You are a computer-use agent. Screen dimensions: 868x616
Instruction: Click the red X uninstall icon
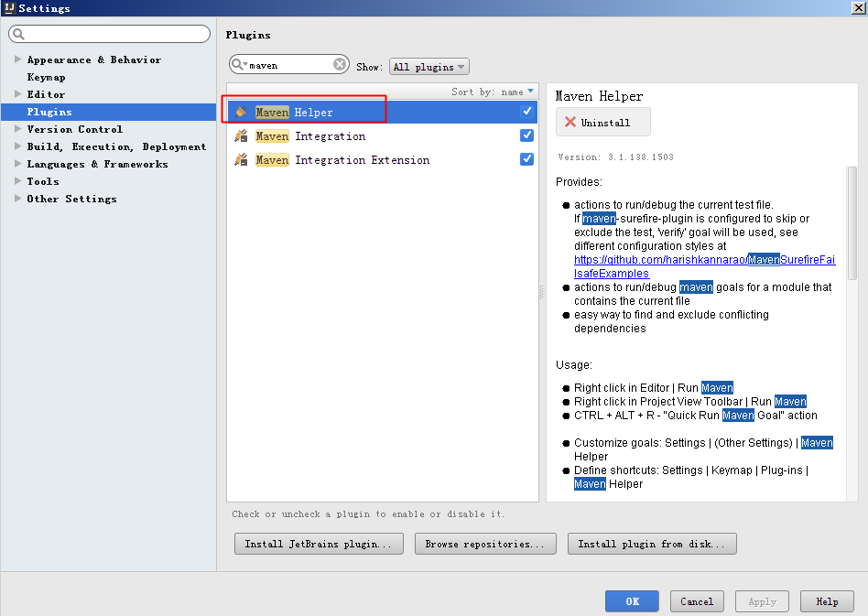tap(570, 122)
